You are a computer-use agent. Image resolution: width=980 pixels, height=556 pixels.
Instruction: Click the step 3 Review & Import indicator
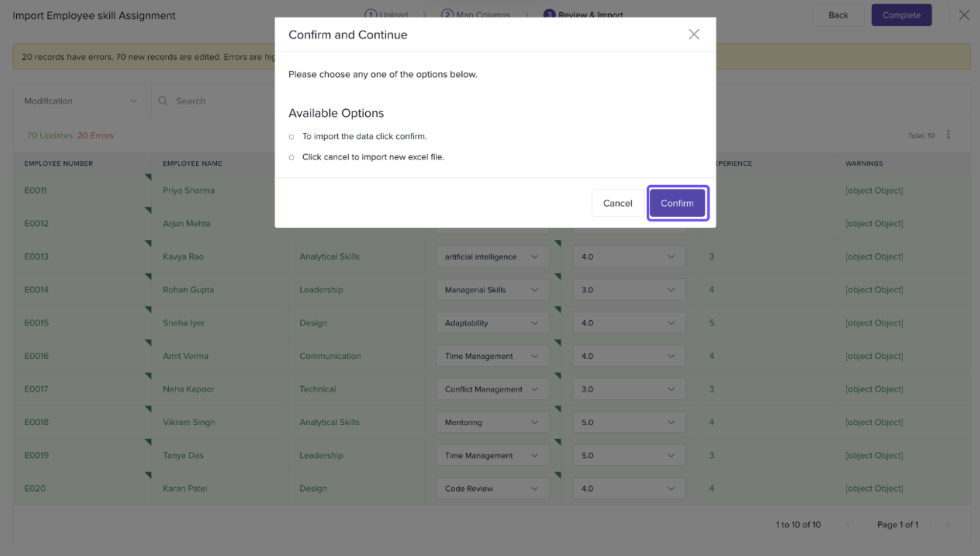(x=583, y=15)
